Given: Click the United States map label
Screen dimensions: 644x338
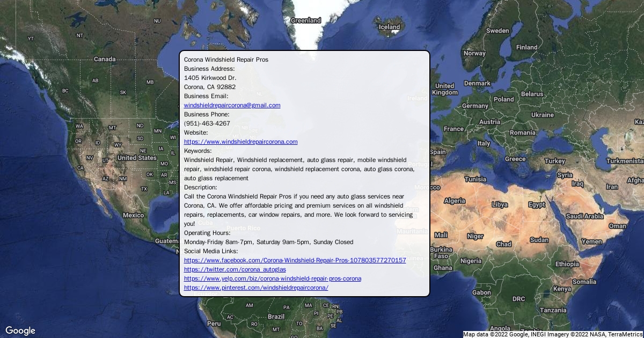Looking at the screenshot, I should point(137,158).
